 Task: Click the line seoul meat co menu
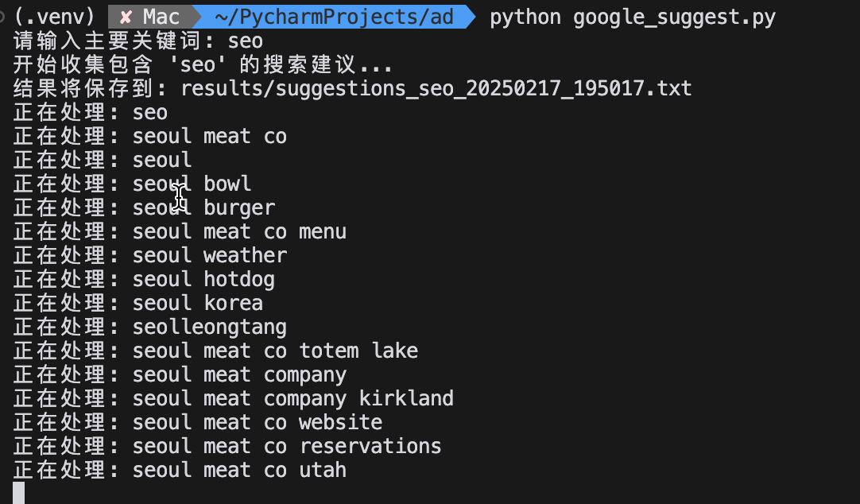point(180,231)
